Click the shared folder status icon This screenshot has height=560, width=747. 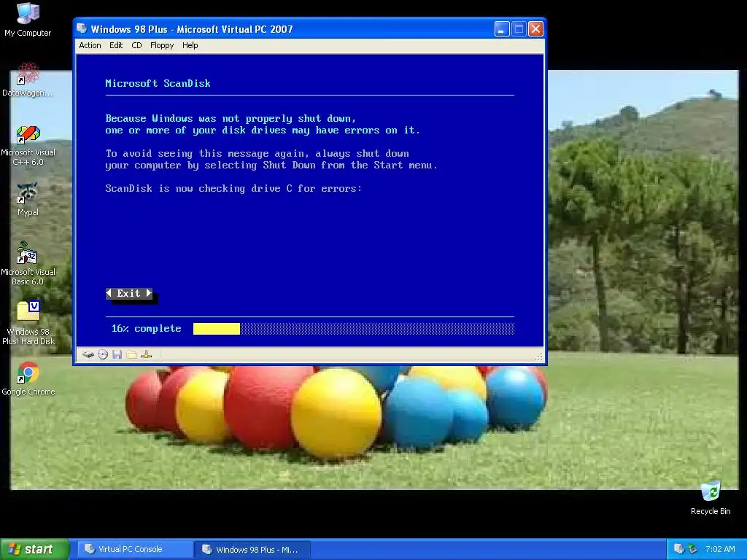click(x=132, y=354)
